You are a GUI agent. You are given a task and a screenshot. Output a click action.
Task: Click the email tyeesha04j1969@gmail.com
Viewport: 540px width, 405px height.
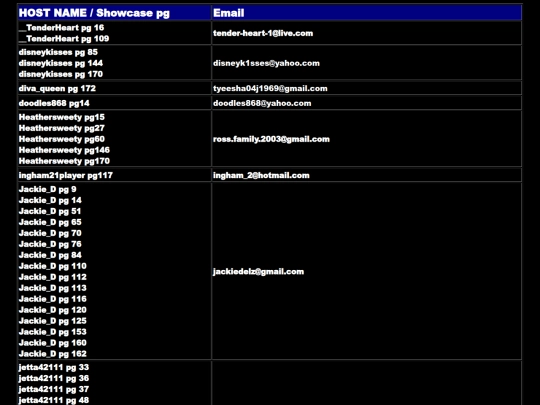[270, 89]
